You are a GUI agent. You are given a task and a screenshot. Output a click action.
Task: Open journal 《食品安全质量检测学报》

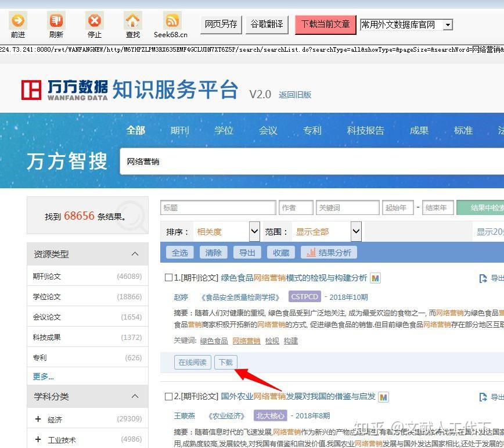click(x=240, y=297)
